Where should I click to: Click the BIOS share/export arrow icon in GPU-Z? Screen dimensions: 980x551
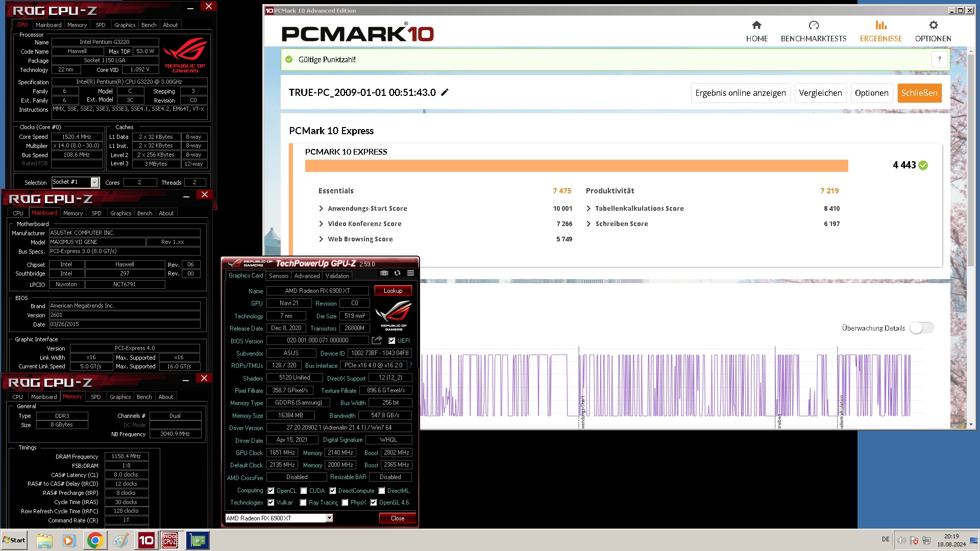(377, 340)
